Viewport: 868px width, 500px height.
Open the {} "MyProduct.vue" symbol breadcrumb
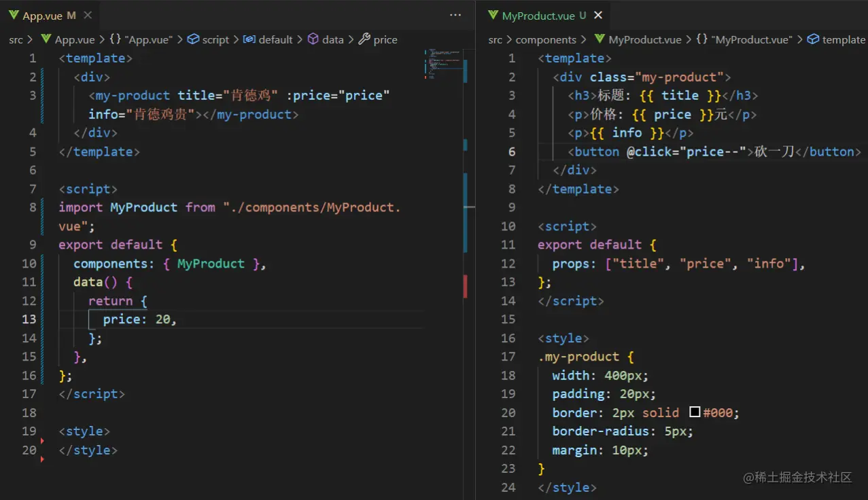744,39
